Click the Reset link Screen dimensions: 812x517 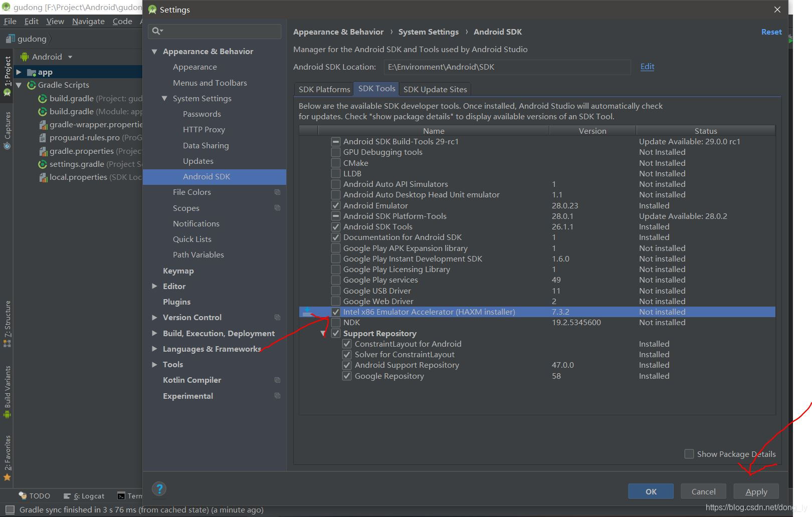tap(771, 32)
